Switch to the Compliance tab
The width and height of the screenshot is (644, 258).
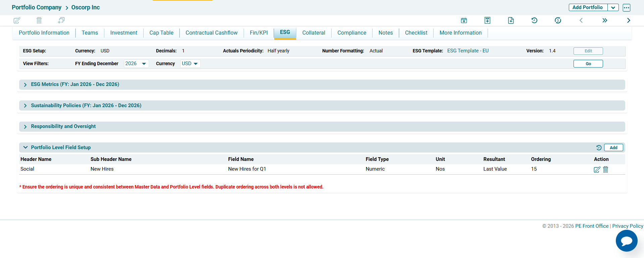[352, 33]
